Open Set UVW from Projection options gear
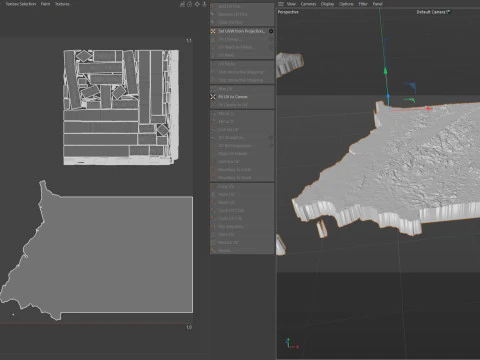 (x=271, y=31)
